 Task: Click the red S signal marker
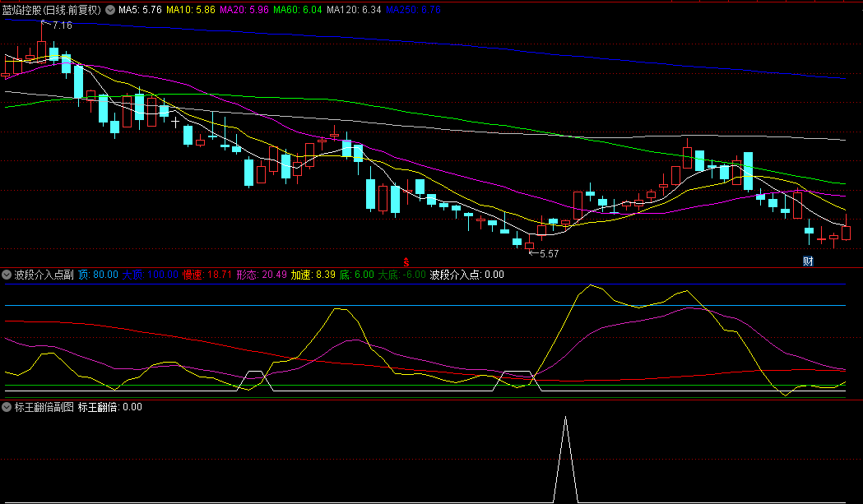click(406, 261)
